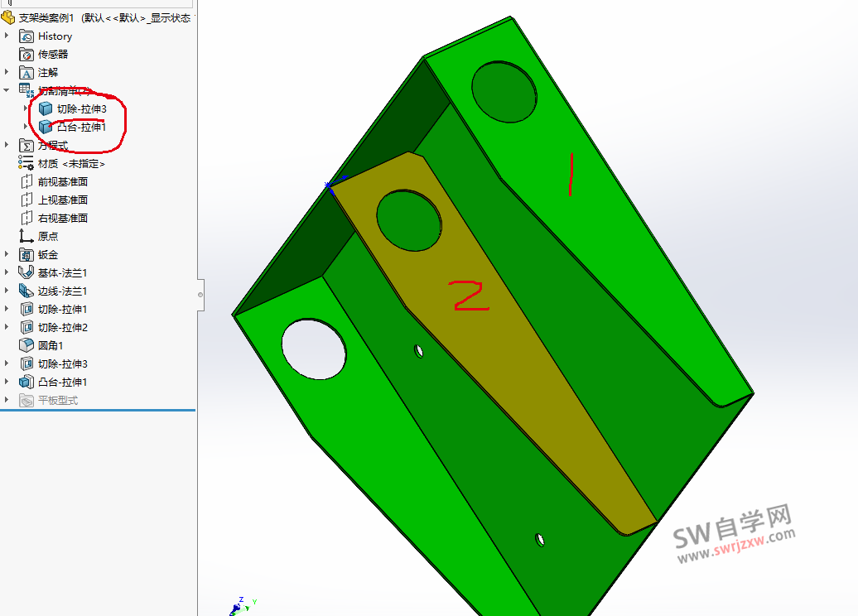The image size is (858, 616).
Task: Expand the 方程式 equations node
Action: point(7,145)
